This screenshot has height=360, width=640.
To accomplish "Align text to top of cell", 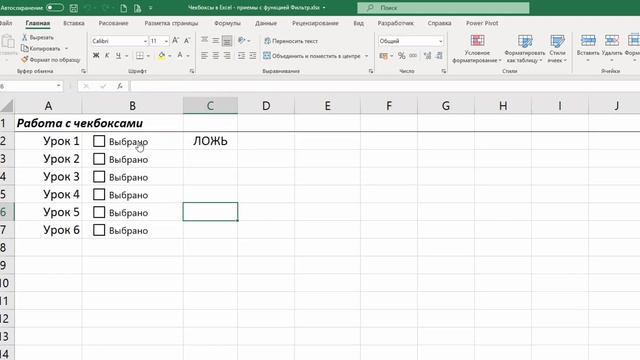I will click(204, 40).
